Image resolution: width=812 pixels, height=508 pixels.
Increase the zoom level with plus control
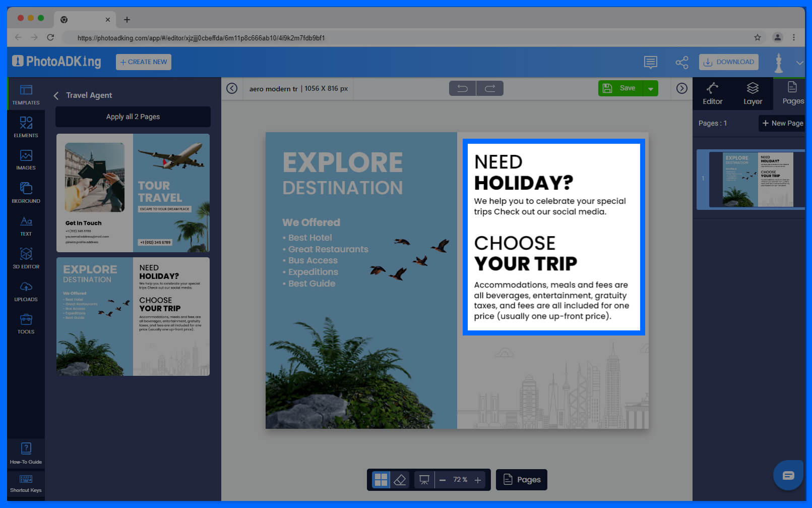tap(477, 480)
